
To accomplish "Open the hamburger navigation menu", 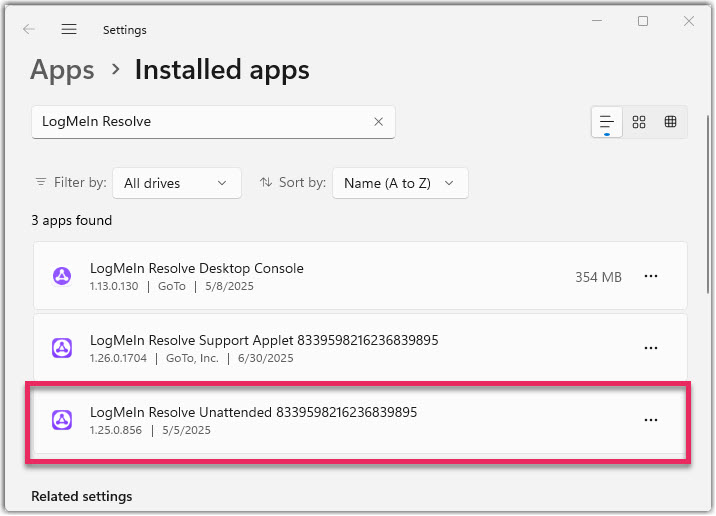I will [69, 30].
